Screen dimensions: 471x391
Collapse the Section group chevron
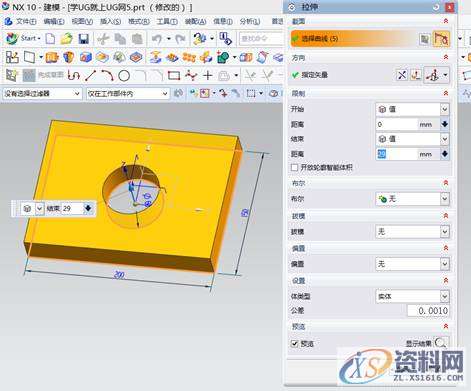click(x=446, y=21)
